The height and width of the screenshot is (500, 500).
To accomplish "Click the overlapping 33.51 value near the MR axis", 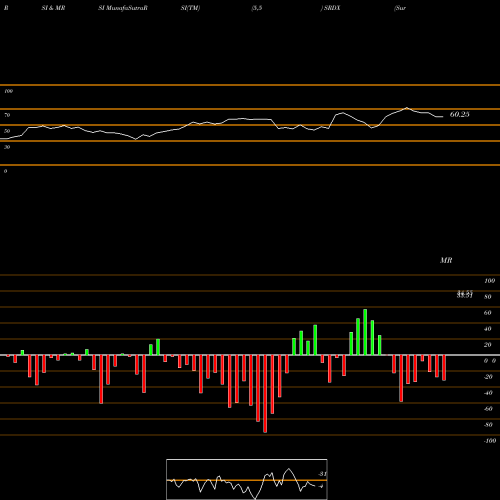I will coord(465,294).
